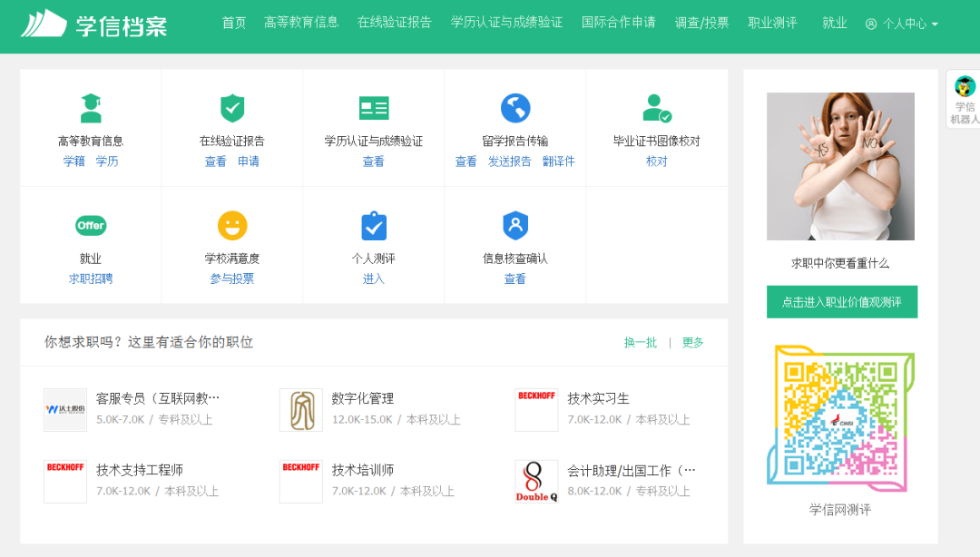Open 学历认证与成绩验证 in the top navigation bar
This screenshot has height=557, width=980.
point(506,23)
